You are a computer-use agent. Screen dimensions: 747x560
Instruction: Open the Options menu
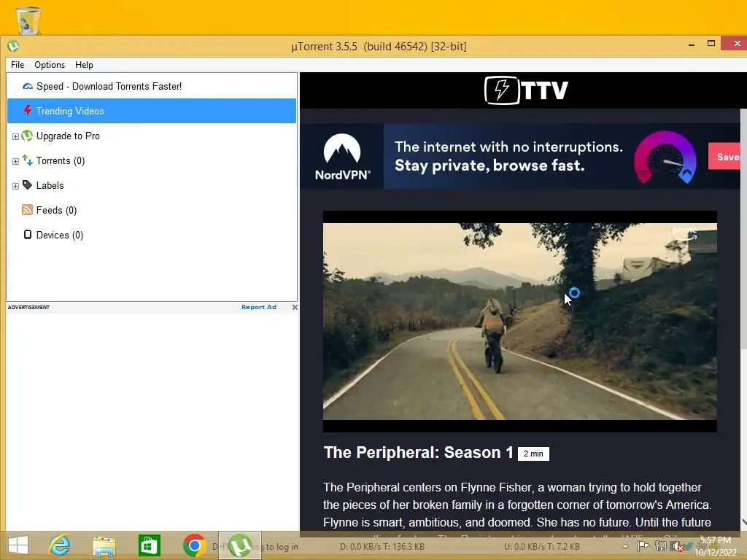pyautogui.click(x=50, y=65)
